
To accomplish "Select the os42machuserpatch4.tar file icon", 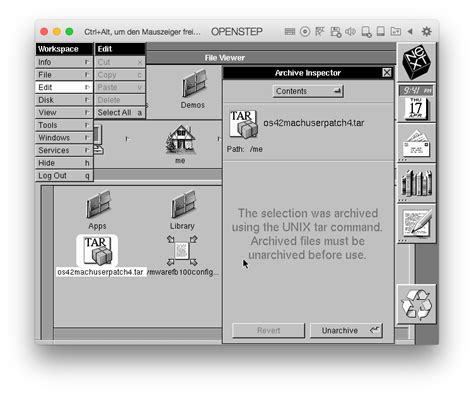I will coord(97,251).
